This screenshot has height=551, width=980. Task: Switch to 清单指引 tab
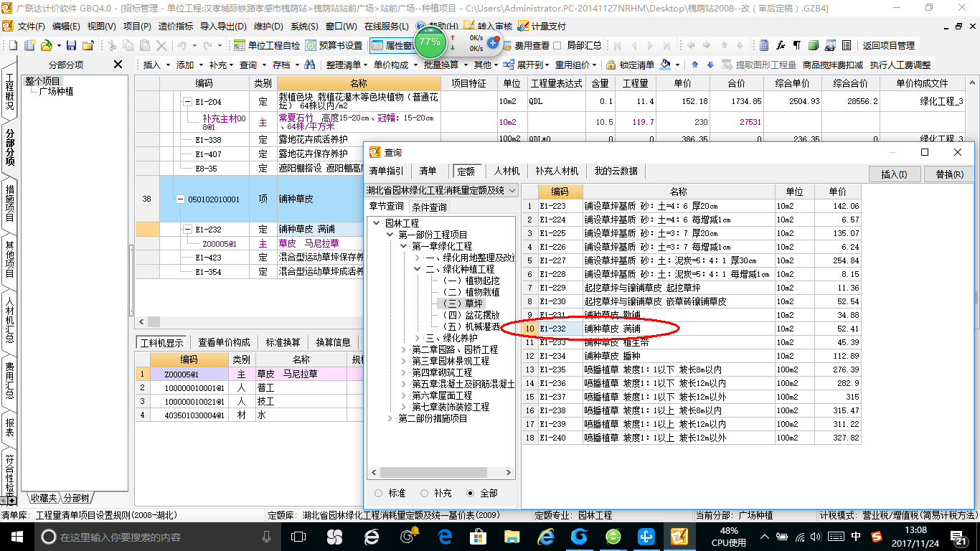pos(386,171)
